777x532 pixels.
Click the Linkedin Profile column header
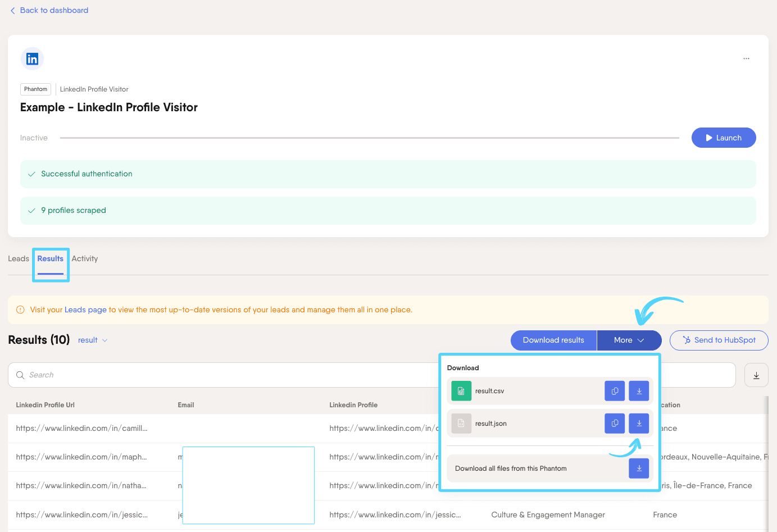tap(353, 405)
